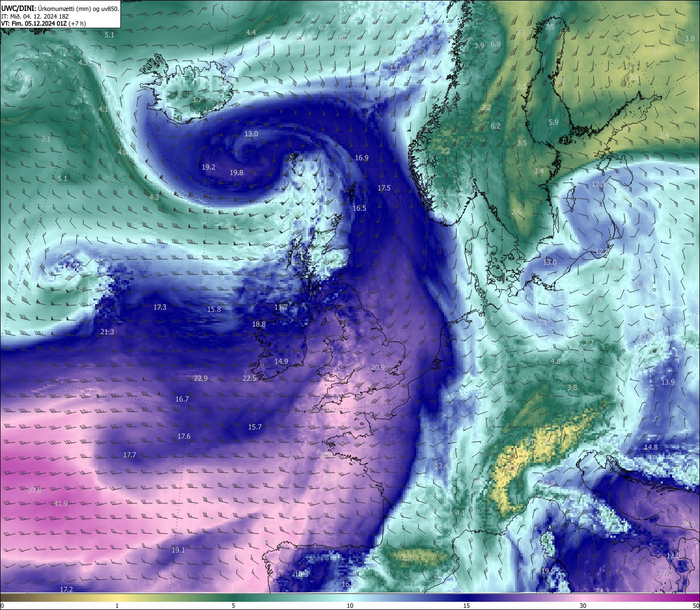Click the 19.1 value label
700x610 pixels.
(178, 550)
